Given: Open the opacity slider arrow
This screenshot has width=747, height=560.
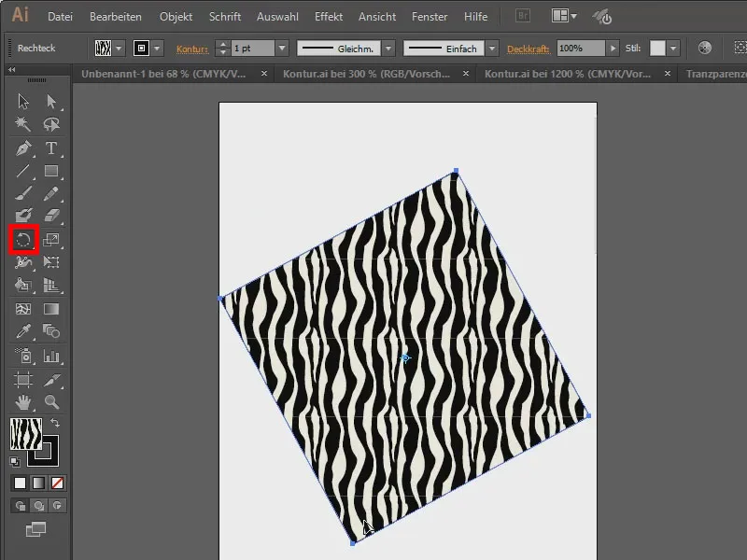Looking at the screenshot, I should pyautogui.click(x=613, y=49).
